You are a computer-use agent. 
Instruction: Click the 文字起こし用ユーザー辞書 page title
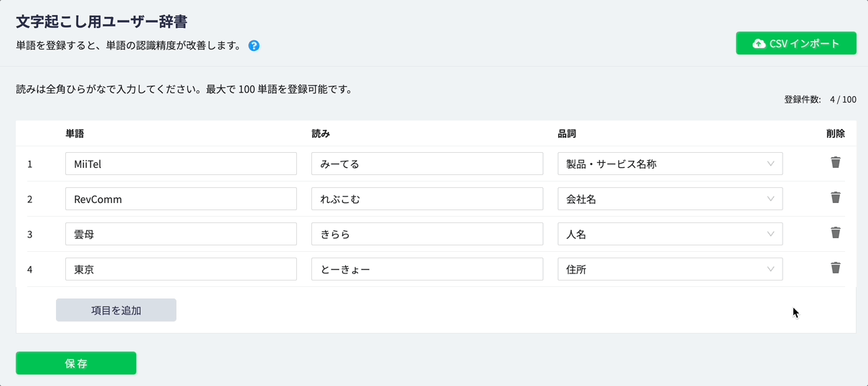(102, 22)
